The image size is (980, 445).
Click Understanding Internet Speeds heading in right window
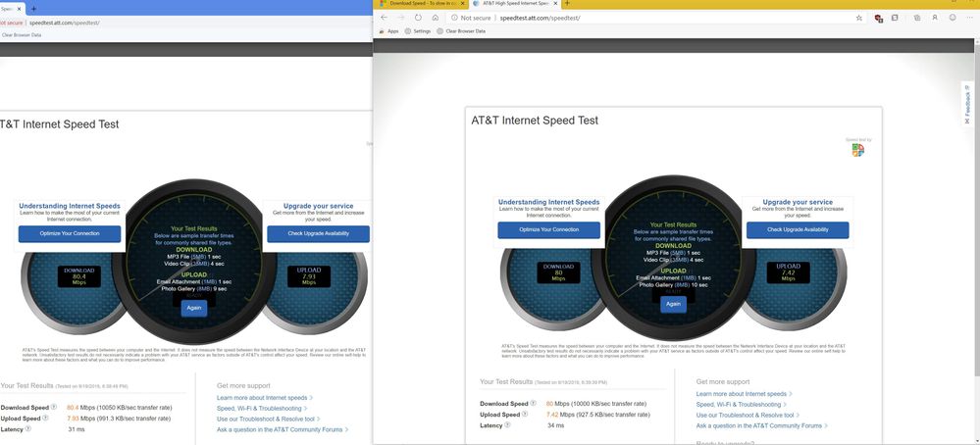coord(548,202)
